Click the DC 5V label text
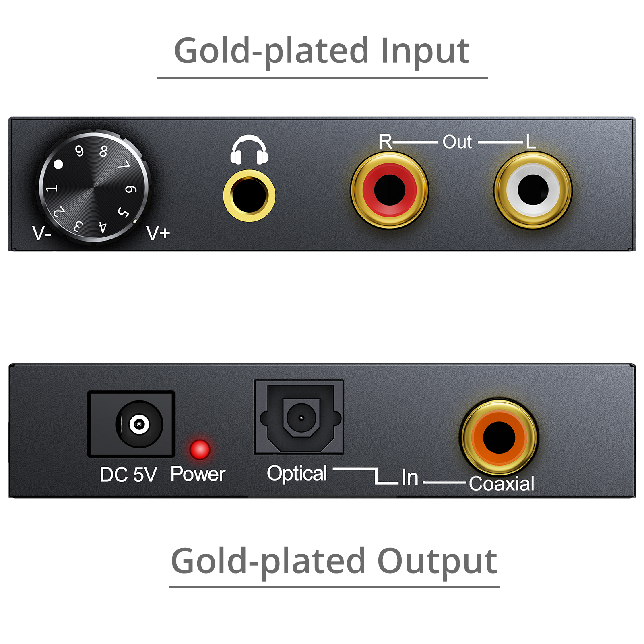The image size is (644, 644). coord(128,475)
